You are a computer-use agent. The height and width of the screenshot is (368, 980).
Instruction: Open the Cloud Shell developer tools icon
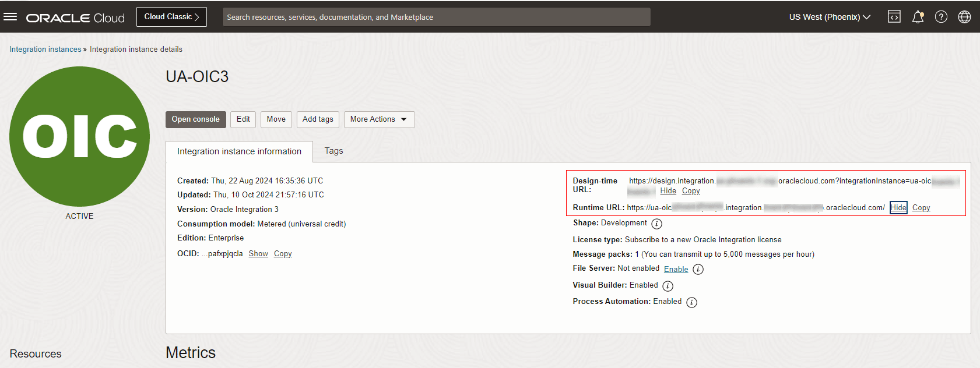(894, 17)
